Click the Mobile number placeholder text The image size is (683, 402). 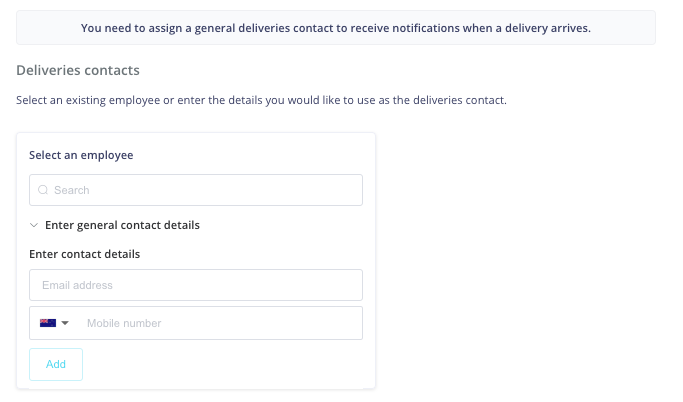click(x=124, y=323)
